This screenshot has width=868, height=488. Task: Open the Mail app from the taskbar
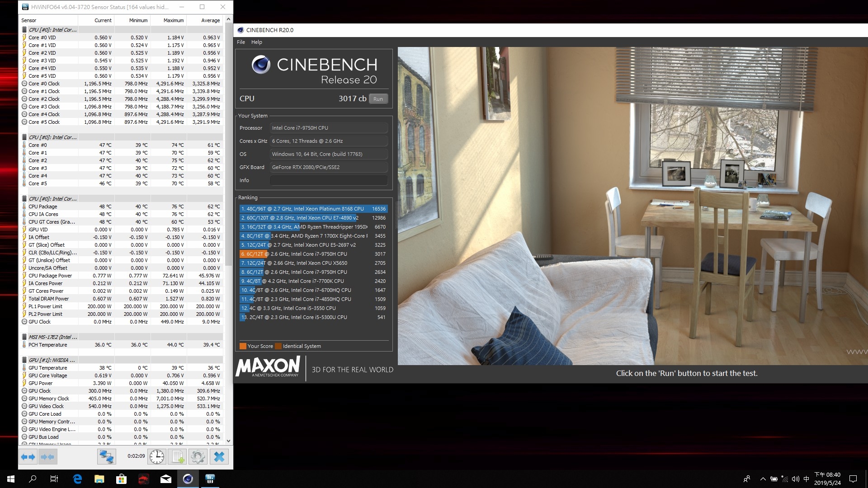tap(166, 479)
